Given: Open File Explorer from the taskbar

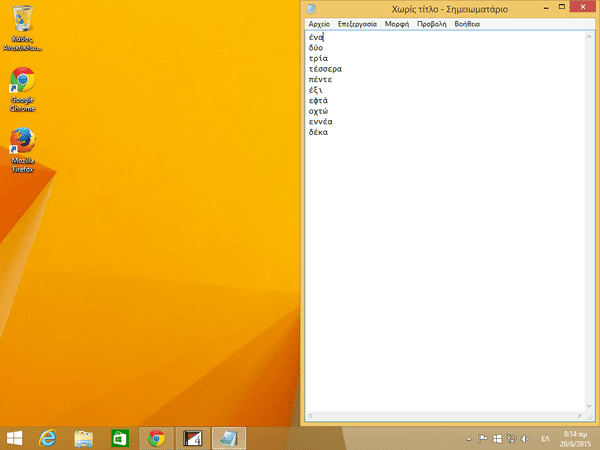Looking at the screenshot, I should tap(83, 439).
